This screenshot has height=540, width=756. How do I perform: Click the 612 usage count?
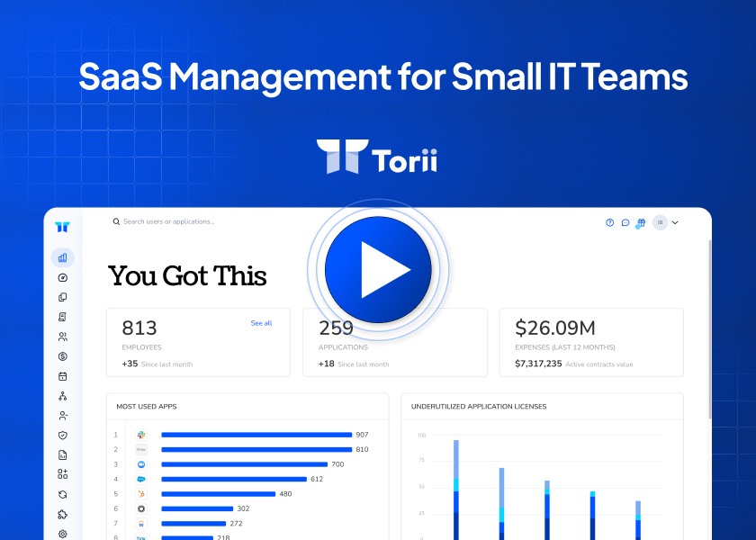317,479
